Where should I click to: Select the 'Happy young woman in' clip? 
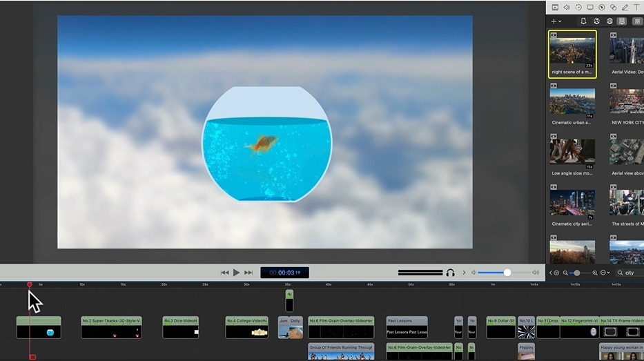pos(621,351)
